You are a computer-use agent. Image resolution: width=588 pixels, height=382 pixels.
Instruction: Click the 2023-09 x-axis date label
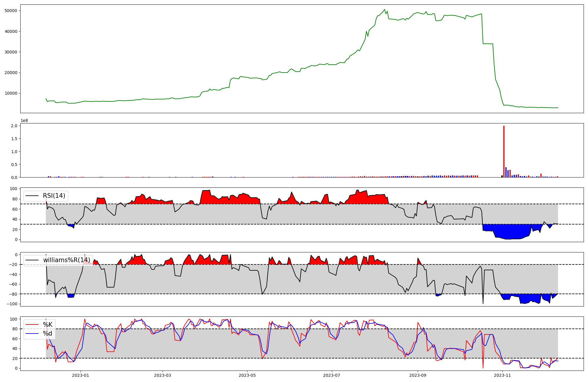point(418,375)
